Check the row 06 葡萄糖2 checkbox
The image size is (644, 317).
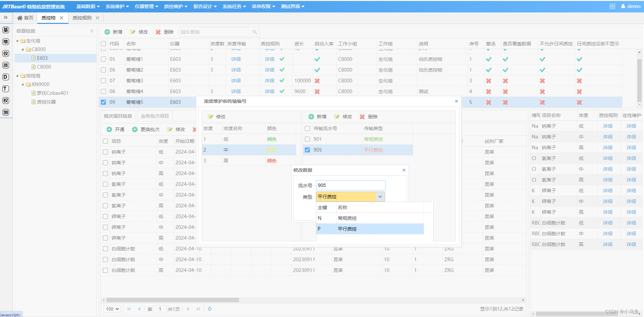[104, 70]
